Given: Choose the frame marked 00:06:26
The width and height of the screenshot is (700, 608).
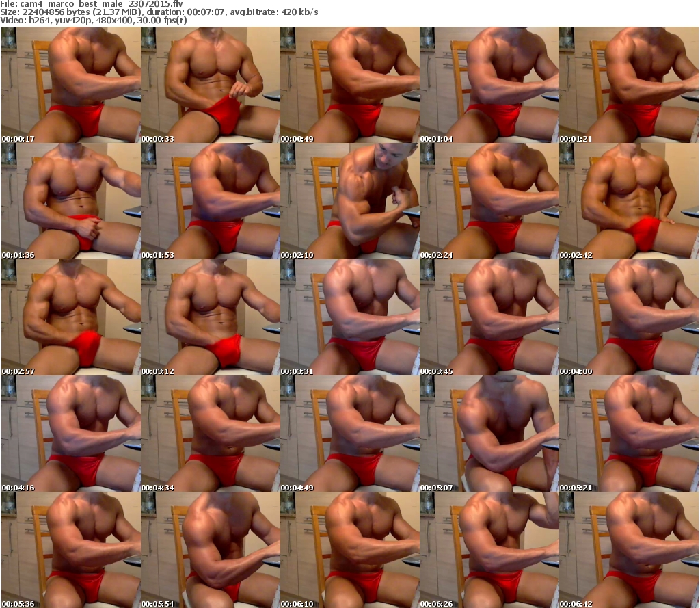Looking at the screenshot, I should pyautogui.click(x=489, y=550).
